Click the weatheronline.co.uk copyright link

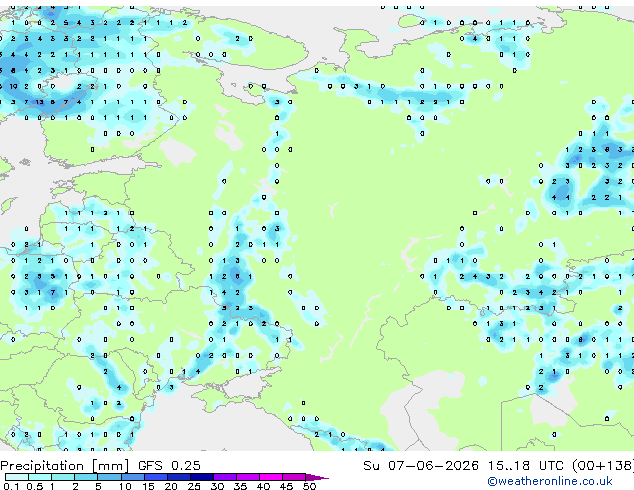(550, 481)
